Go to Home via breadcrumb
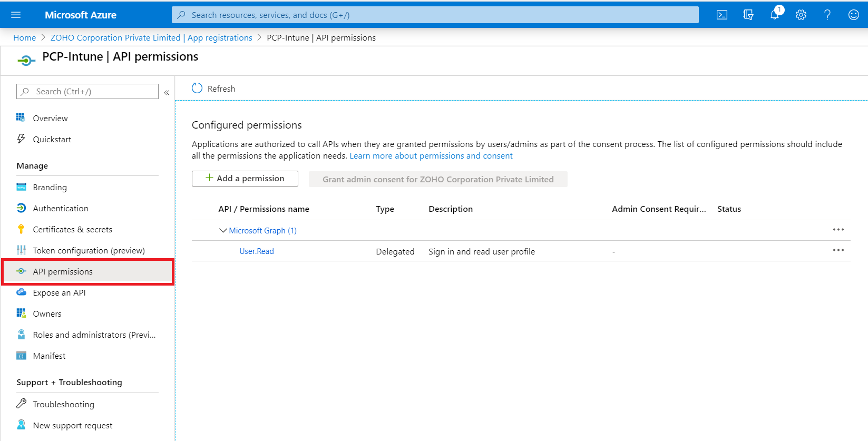Image resolution: width=868 pixels, height=441 pixels. click(x=24, y=38)
